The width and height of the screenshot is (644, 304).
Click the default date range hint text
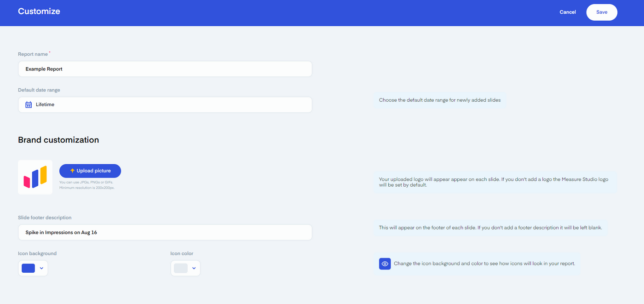tap(440, 100)
